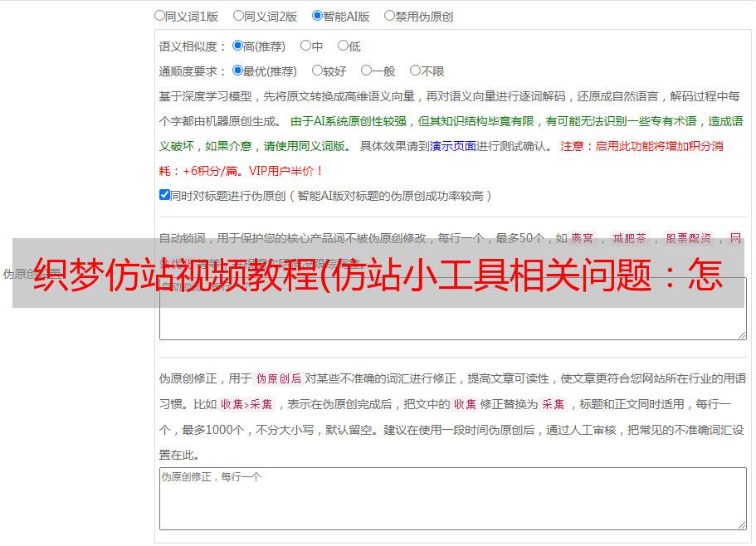Image resolution: width=756 pixels, height=546 pixels.
Task: Click red text 注意：启用此功能将增加积分消
Action: (641, 146)
